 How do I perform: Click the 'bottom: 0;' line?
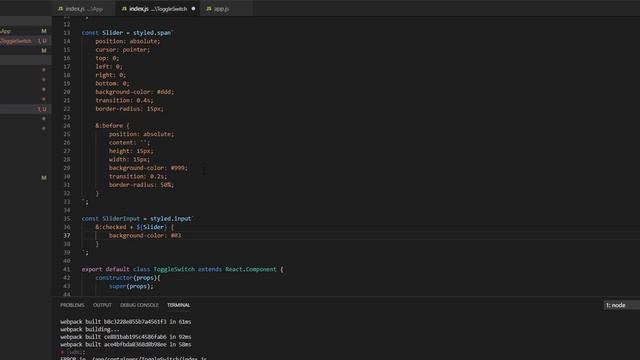coord(112,84)
